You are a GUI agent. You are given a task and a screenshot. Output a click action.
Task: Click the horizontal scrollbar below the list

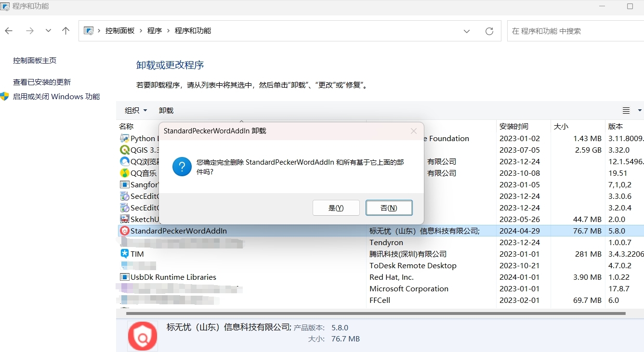[x=376, y=313]
